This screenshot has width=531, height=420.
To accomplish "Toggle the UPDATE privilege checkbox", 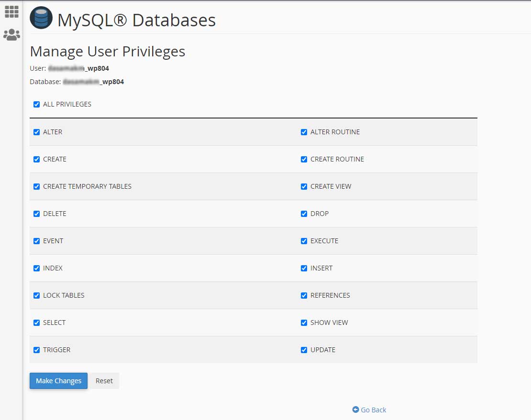I will click(x=304, y=350).
